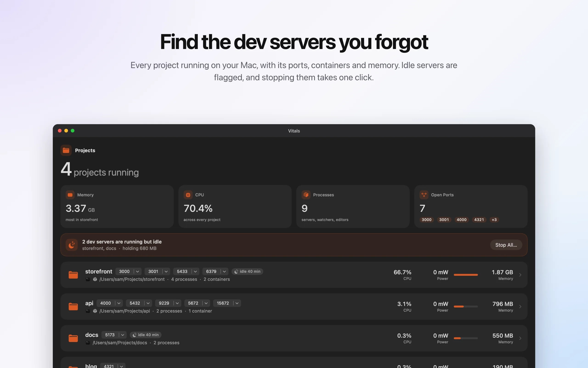This screenshot has height=368, width=588.
Task: Open dropdown for port 5433
Action: pos(195,271)
